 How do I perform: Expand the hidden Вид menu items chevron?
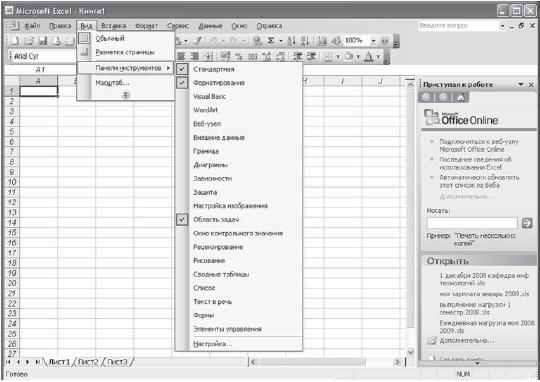point(126,95)
